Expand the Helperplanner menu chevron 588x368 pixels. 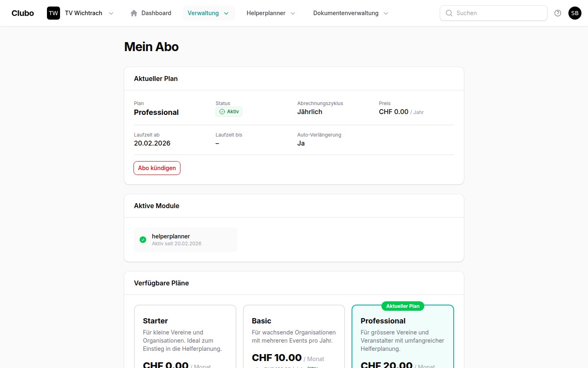click(x=293, y=13)
